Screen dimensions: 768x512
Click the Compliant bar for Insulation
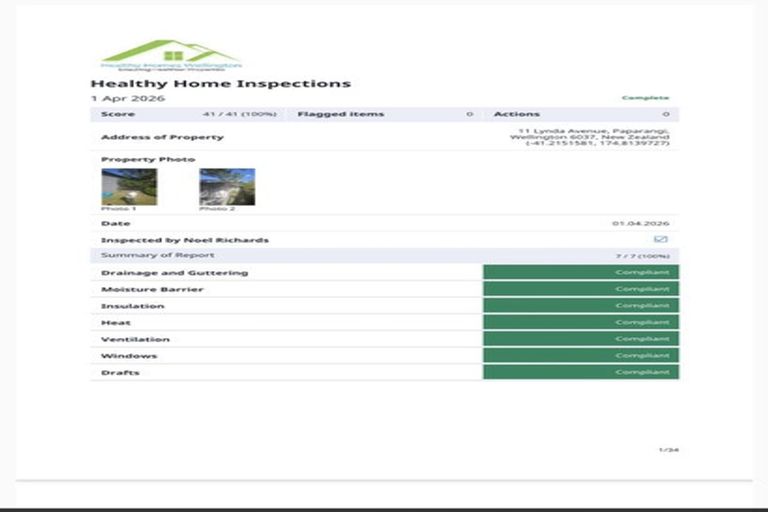pos(580,306)
